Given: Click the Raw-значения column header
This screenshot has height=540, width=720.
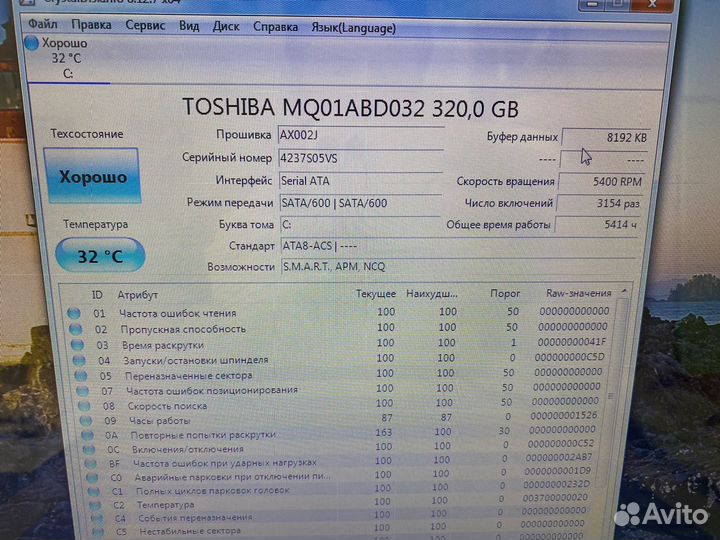Looking at the screenshot, I should 579,293.
